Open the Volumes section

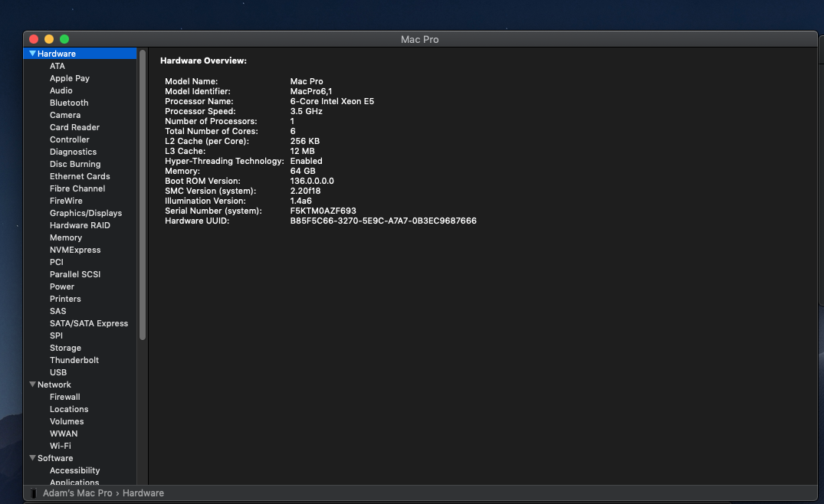[x=67, y=421]
